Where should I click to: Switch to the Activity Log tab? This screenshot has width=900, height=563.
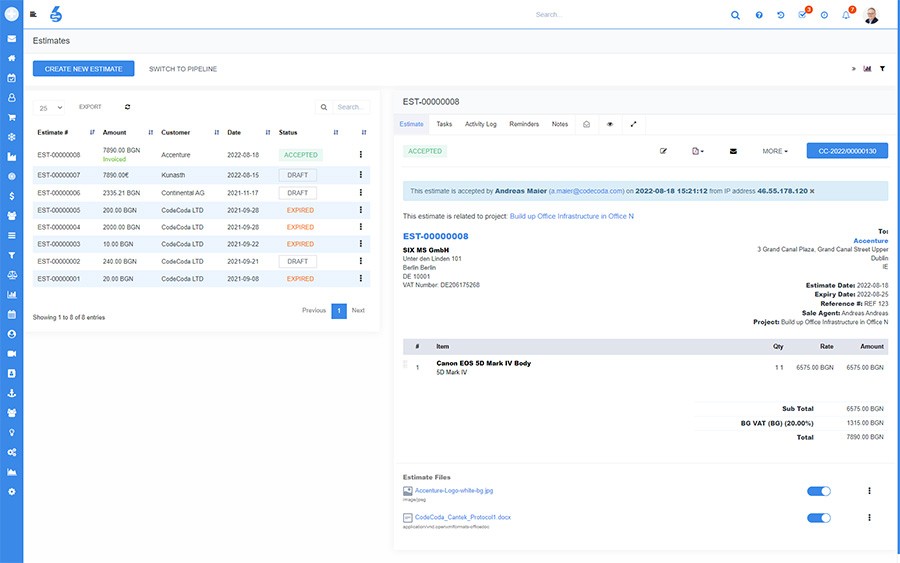(x=480, y=124)
